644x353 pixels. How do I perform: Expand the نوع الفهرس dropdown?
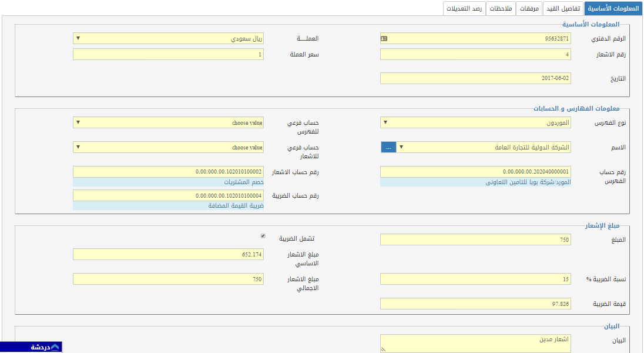point(475,122)
